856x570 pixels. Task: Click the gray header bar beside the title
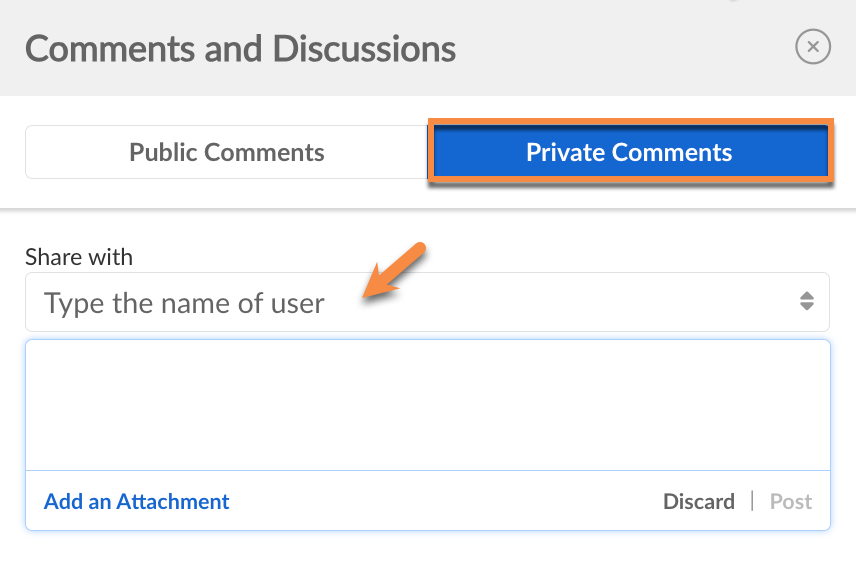(x=620, y=48)
